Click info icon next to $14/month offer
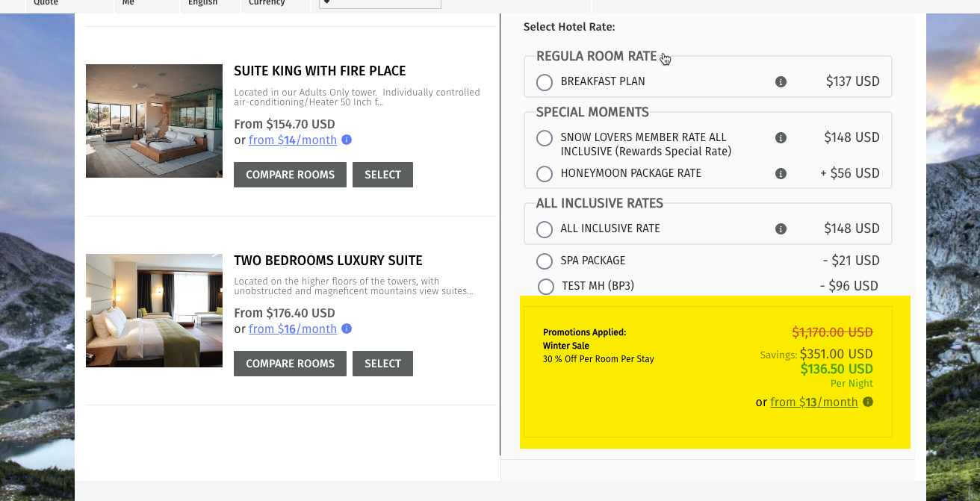 pyautogui.click(x=347, y=140)
